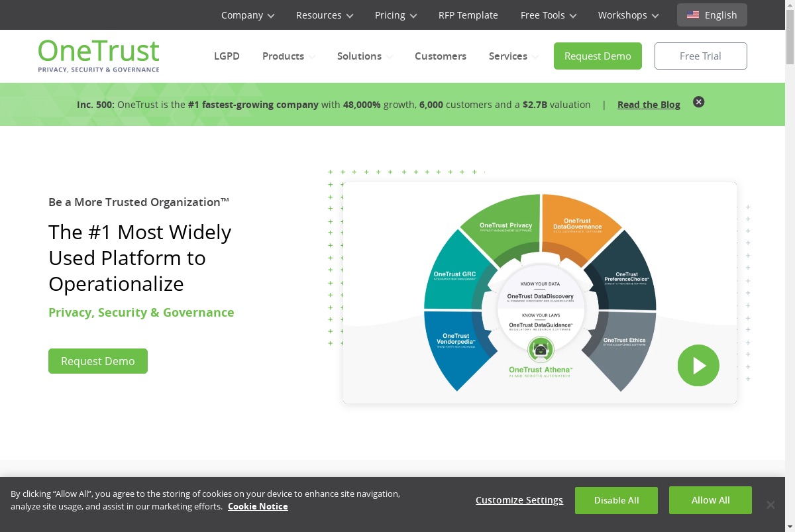The height and width of the screenshot is (532, 795).
Task: Expand the Free Tools dropdown menu
Action: 549,15
